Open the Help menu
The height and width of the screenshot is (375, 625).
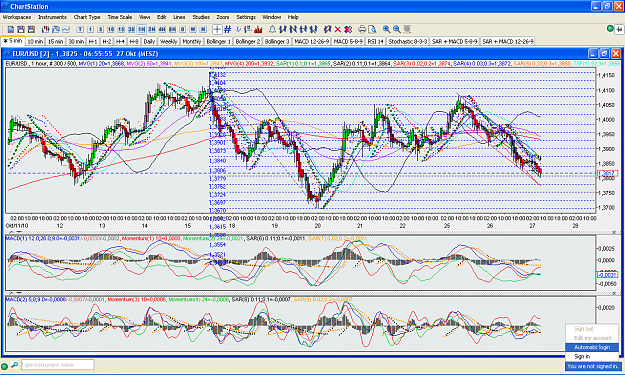tap(293, 17)
